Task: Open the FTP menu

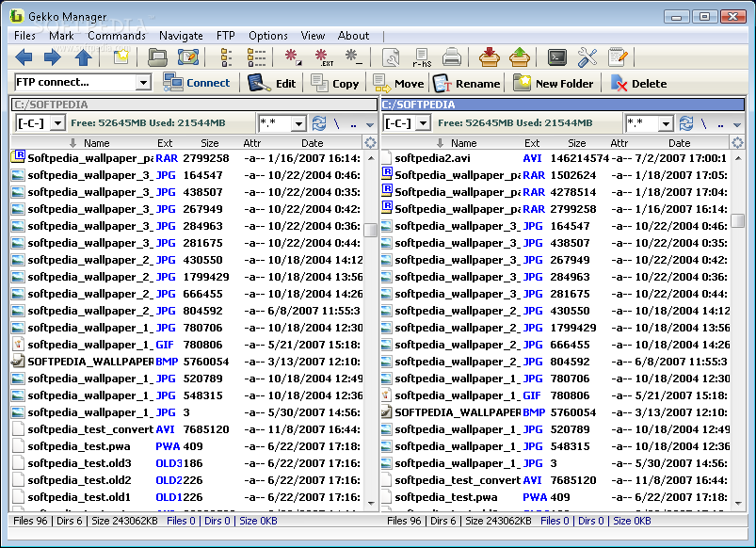Action: pyautogui.click(x=226, y=36)
